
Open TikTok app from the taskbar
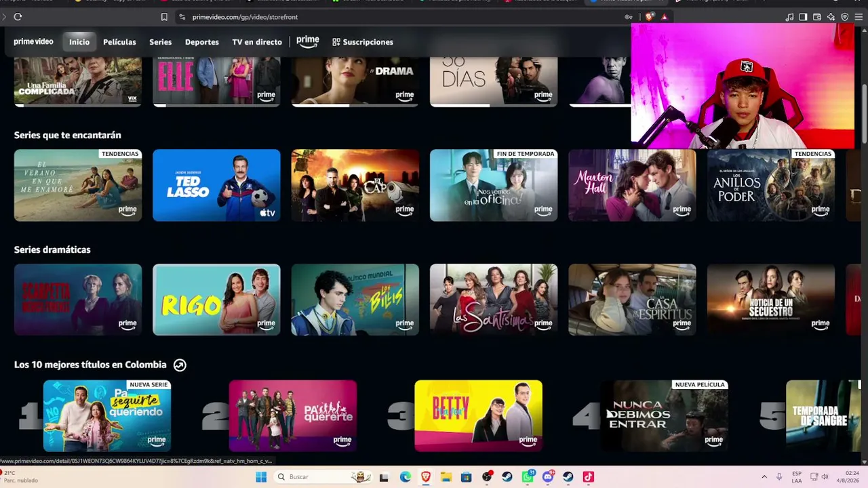(x=589, y=477)
